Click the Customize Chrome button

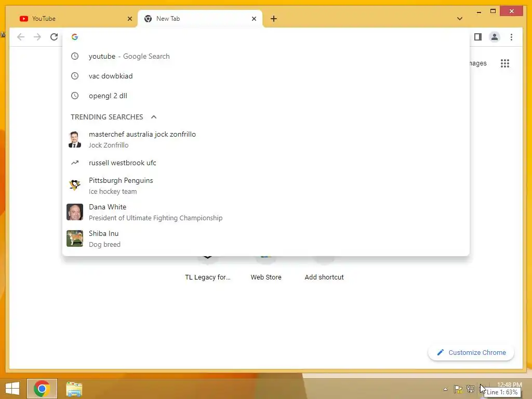471,353
